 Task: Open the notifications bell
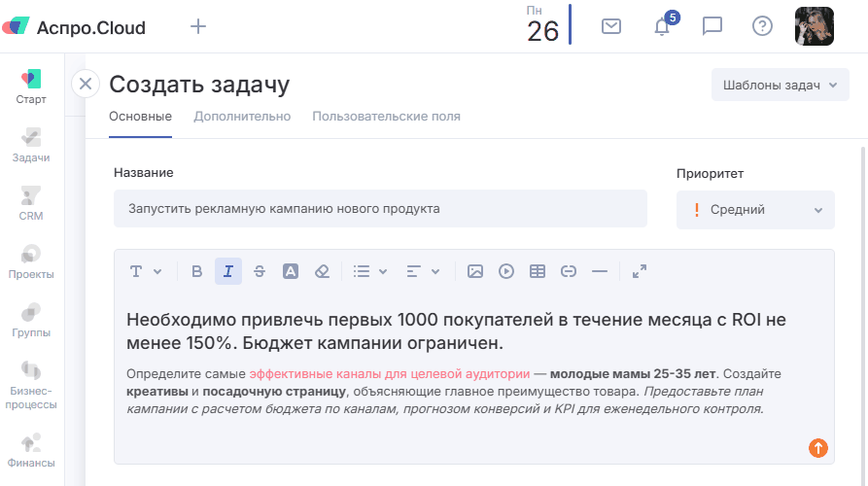coord(662,26)
